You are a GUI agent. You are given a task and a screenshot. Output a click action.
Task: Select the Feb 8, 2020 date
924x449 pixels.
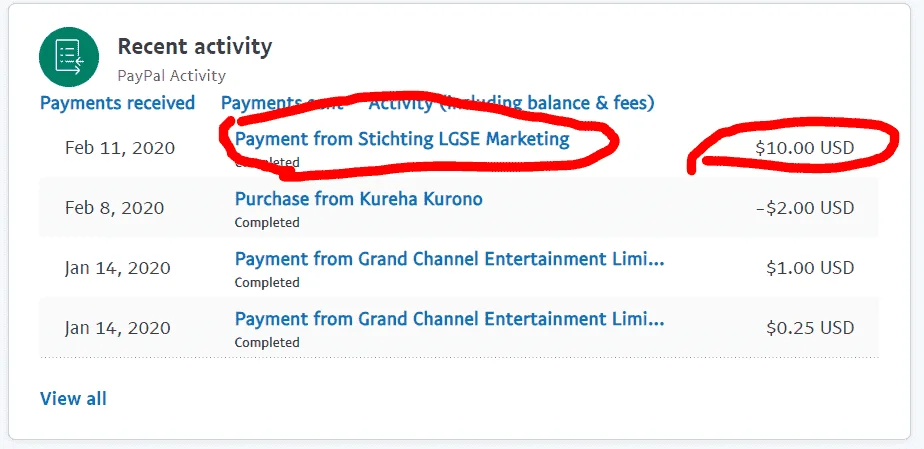pos(114,208)
